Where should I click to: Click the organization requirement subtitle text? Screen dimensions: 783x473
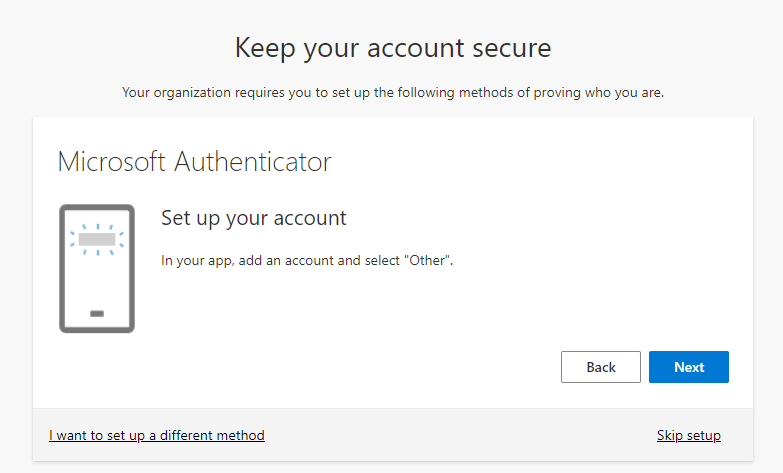[393, 93]
